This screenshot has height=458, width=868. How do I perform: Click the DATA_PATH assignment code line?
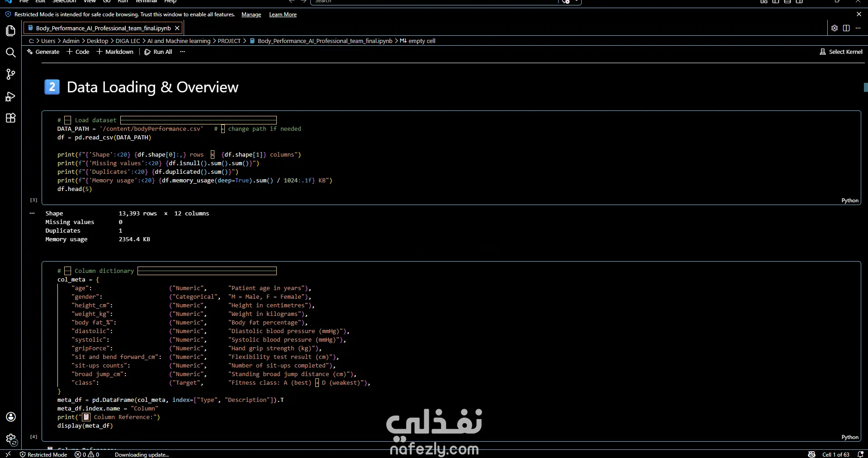click(179, 129)
